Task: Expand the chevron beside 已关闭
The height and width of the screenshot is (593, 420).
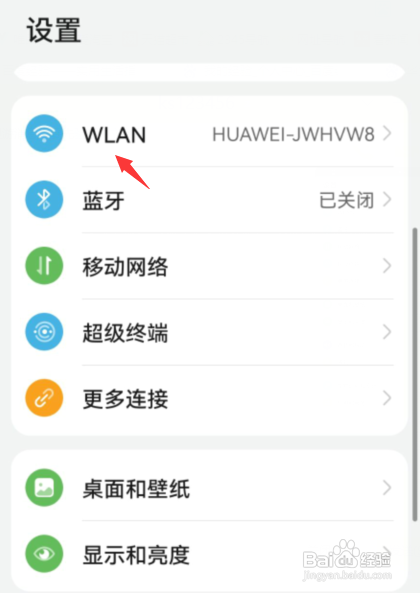Action: tap(387, 200)
